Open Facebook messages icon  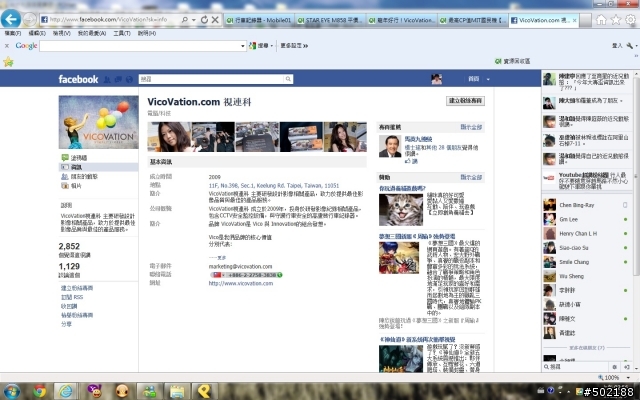pos(118,79)
